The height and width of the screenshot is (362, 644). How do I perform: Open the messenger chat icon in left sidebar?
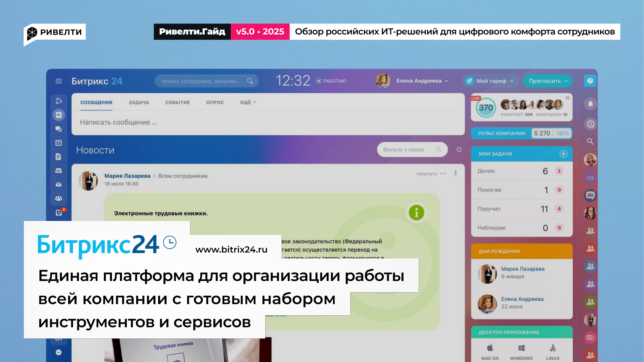[59, 128]
